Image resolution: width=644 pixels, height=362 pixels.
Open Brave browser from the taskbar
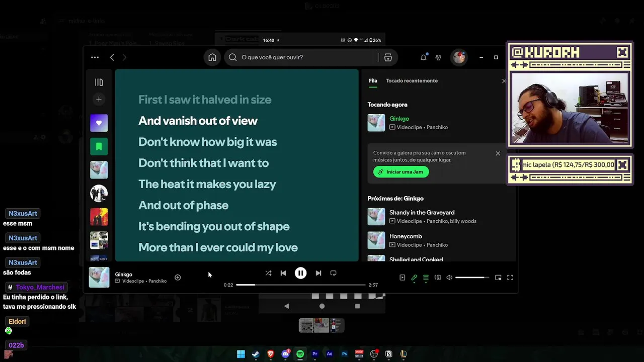click(x=271, y=354)
